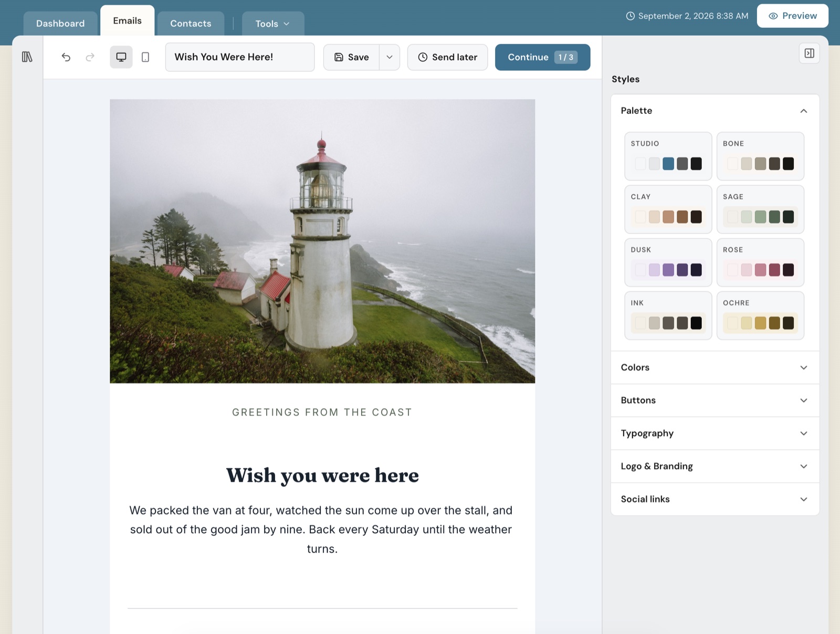Edit the email name field
The image size is (840, 634).
tap(240, 57)
